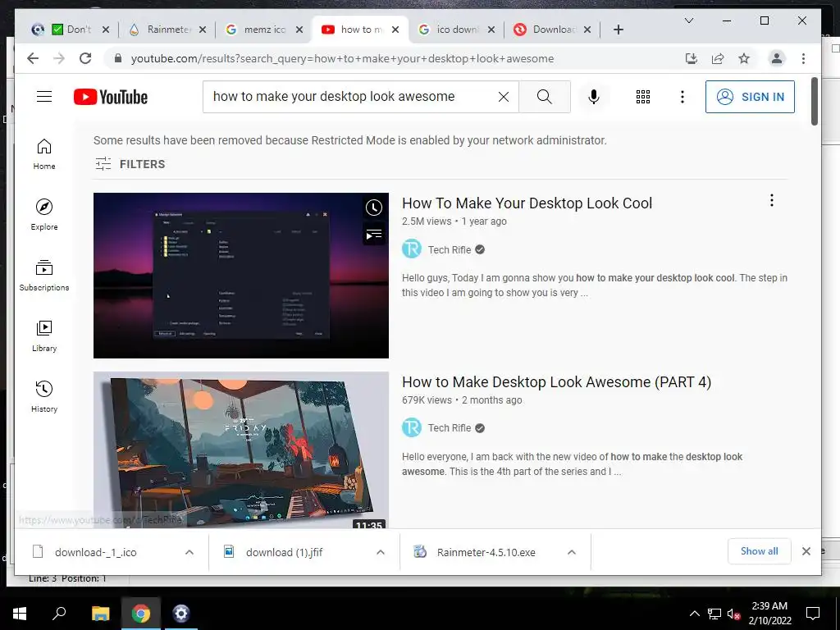The width and height of the screenshot is (840, 630).
Task: Open downloaded file Rainmeter-4.5.10.exe
Action: point(486,552)
